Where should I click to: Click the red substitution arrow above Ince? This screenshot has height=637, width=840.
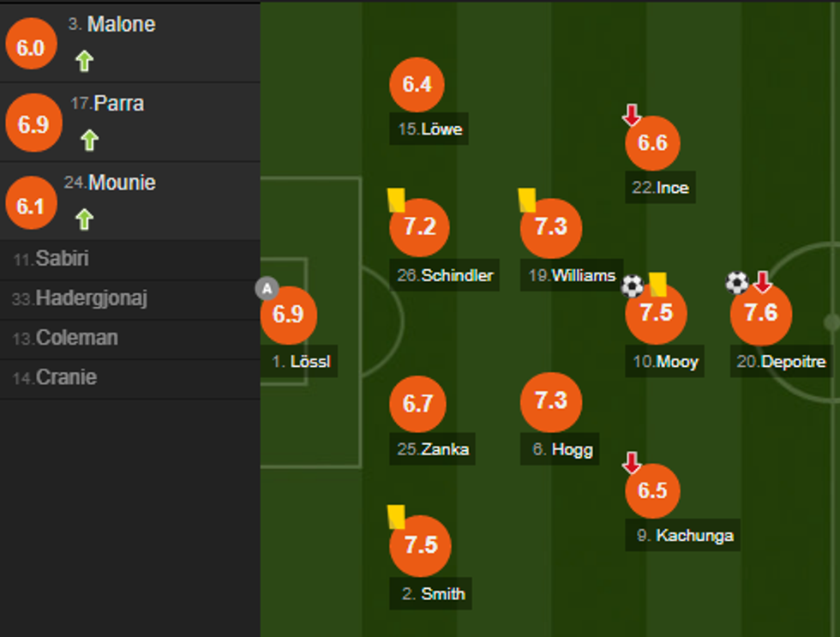tap(633, 112)
